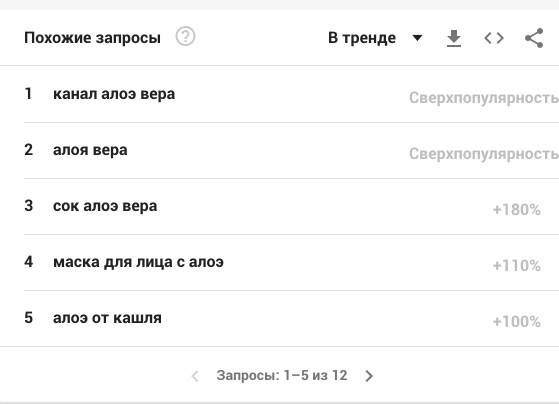This screenshot has width=559, height=404.
Task: Open query 'канал алоэ вера'
Action: tap(114, 94)
